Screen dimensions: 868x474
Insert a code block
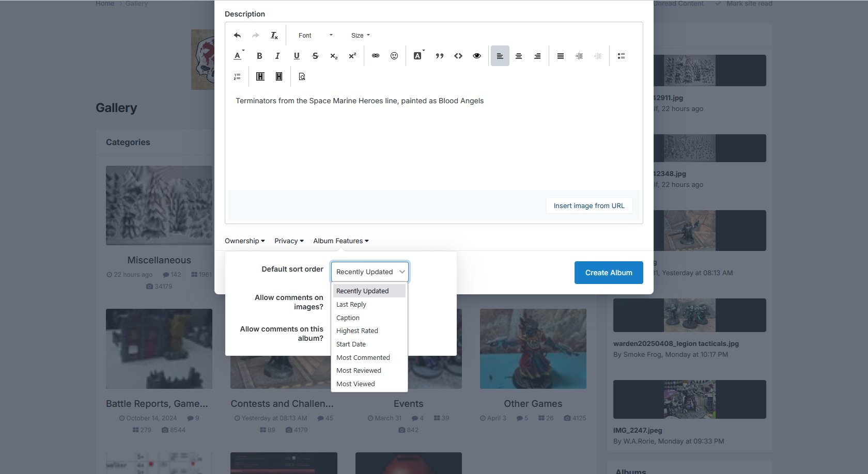click(x=458, y=56)
